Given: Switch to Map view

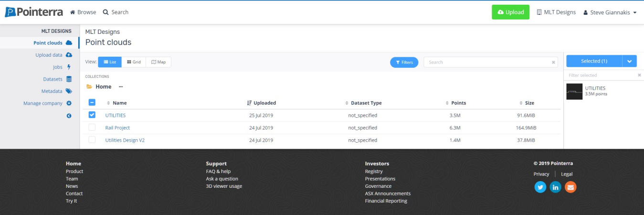Looking at the screenshot, I should (158, 62).
